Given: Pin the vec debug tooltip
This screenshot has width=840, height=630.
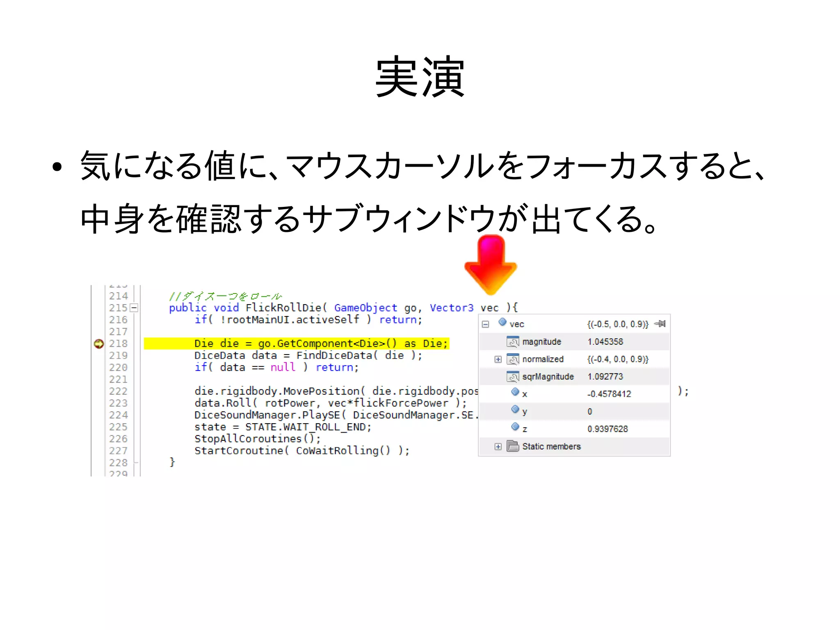Looking at the screenshot, I should 660,324.
